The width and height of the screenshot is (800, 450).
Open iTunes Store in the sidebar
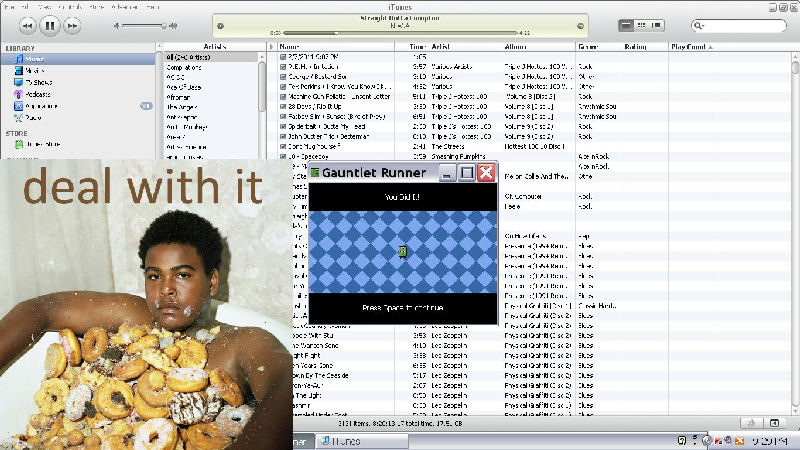tap(43, 144)
